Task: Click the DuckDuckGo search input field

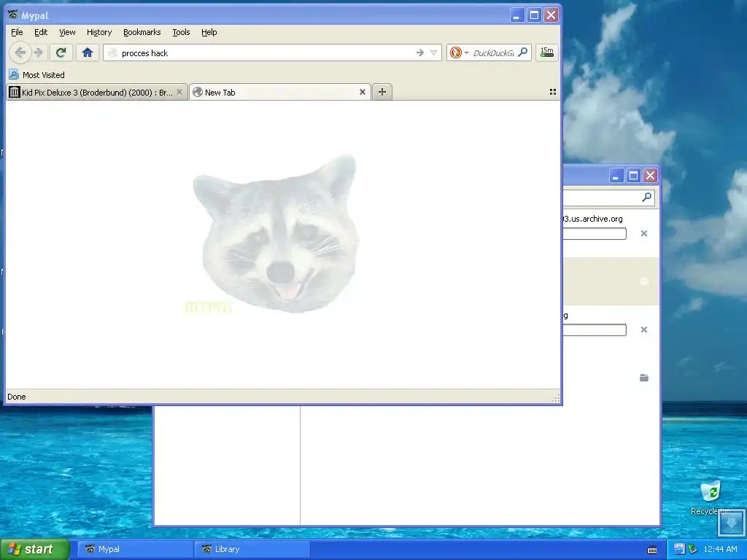Action: pyautogui.click(x=494, y=52)
